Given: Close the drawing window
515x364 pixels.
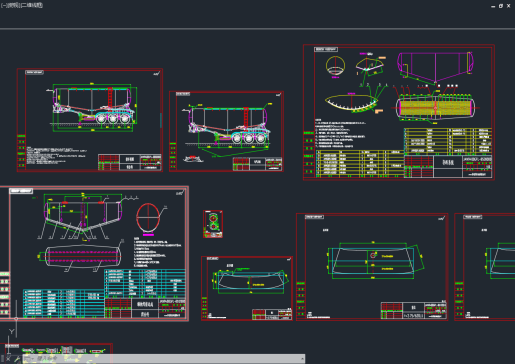Looking at the screenshot, I should coord(509,6).
